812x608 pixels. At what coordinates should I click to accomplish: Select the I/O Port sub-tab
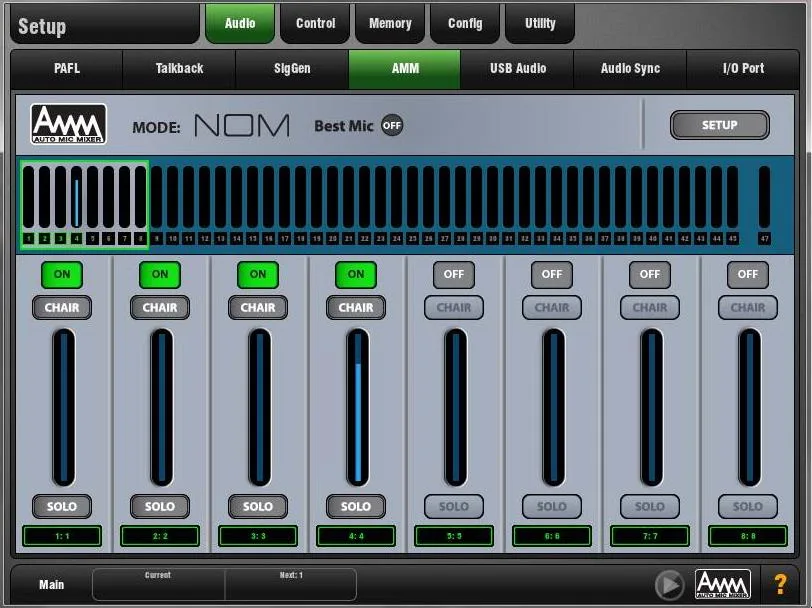pyautogui.click(x=743, y=69)
